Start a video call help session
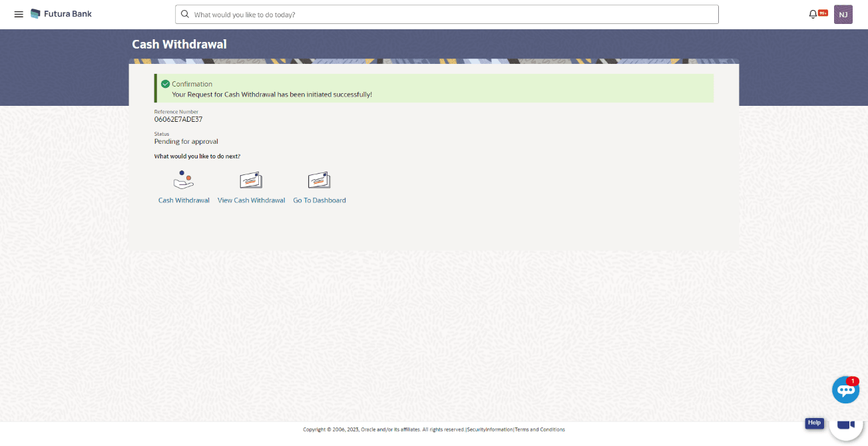The image size is (868, 446). point(845,425)
